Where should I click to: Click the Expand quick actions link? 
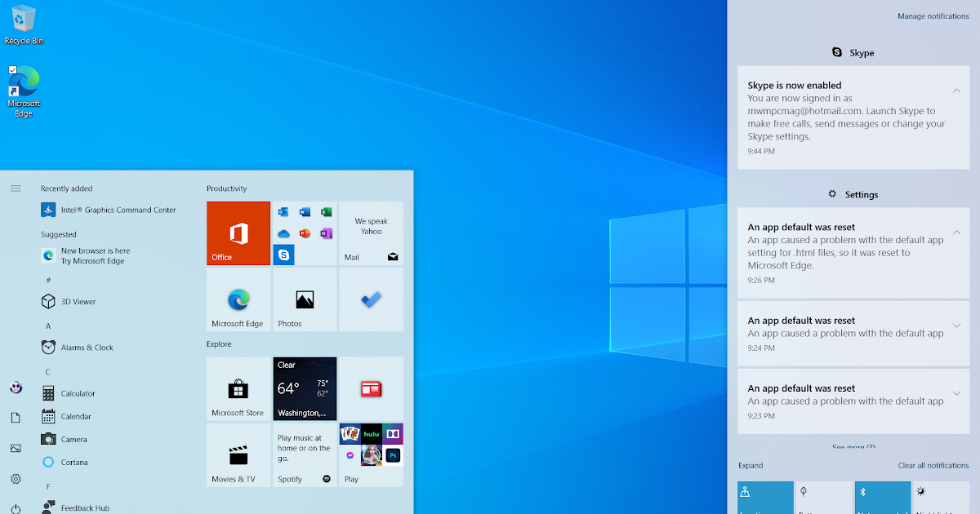[751, 465]
